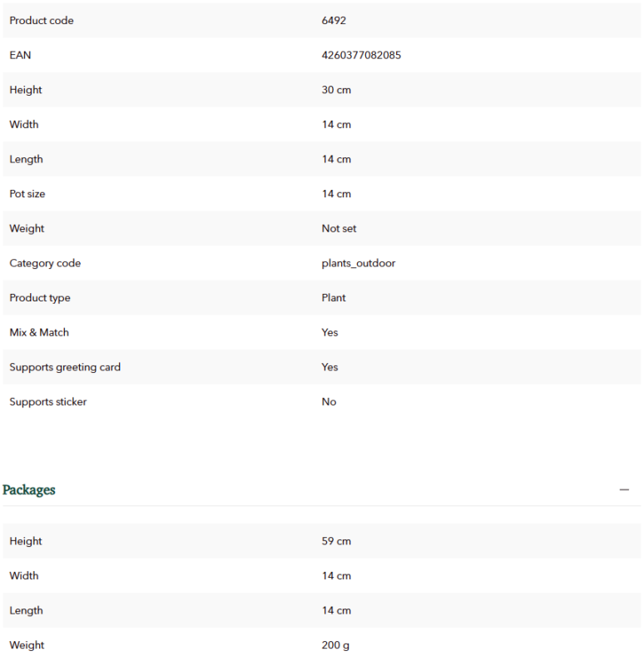Click the Category code row label
This screenshot has width=644, height=666.
[45, 263]
